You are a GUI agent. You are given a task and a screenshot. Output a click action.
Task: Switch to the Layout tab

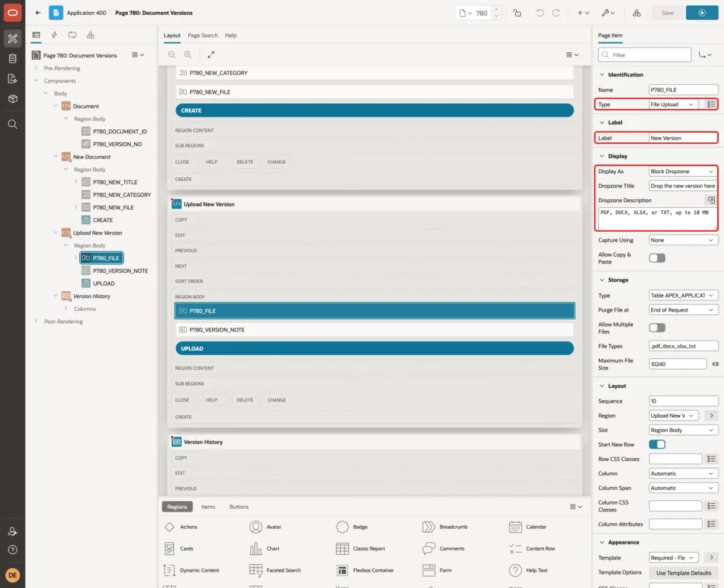pyautogui.click(x=172, y=35)
